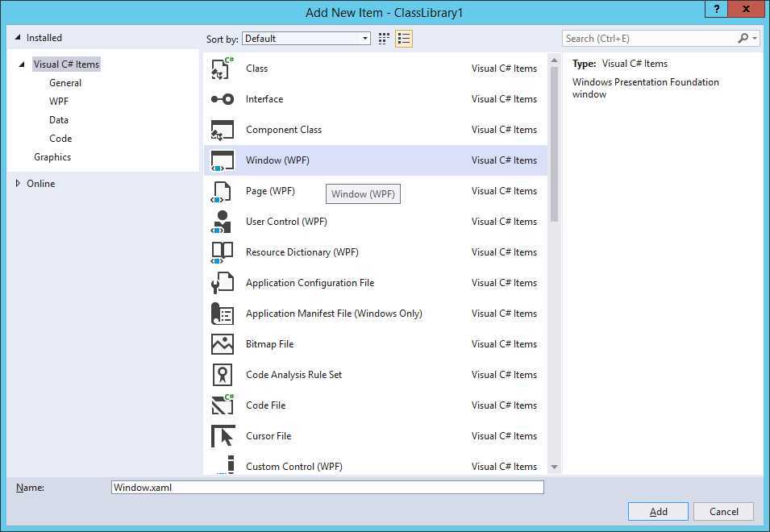Viewport: 770px width, 532px height.
Task: Click the Window (WPF) template icon
Action: click(x=223, y=160)
